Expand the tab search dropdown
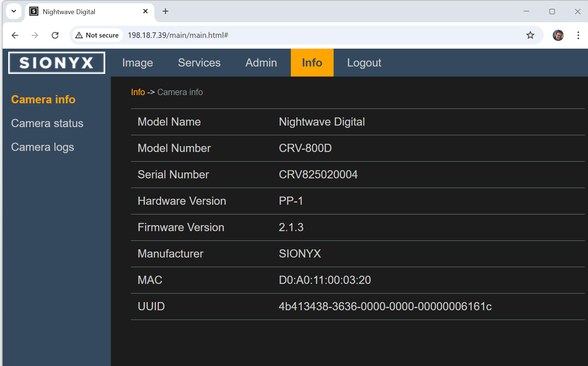The height and width of the screenshot is (366, 588). click(x=14, y=11)
